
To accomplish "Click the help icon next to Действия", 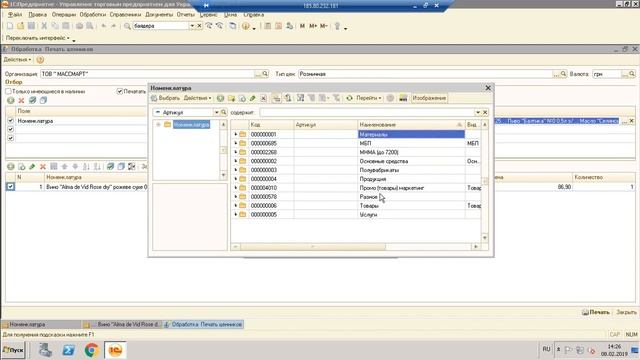I will pos(40,60).
